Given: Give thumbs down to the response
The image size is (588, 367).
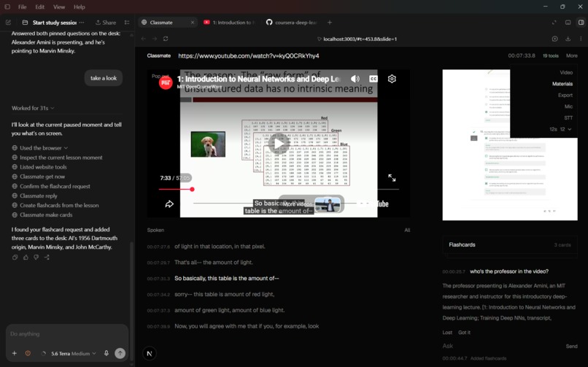Looking at the screenshot, I should [36, 257].
